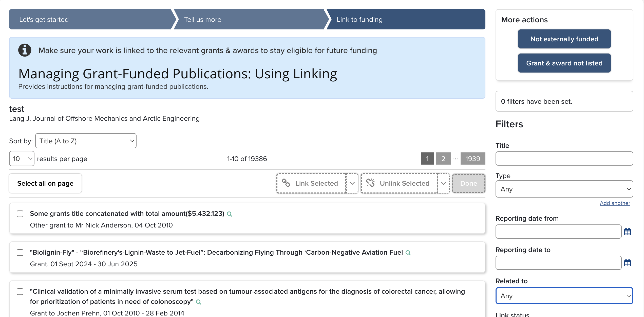Click the Title filter text field

coord(564,159)
